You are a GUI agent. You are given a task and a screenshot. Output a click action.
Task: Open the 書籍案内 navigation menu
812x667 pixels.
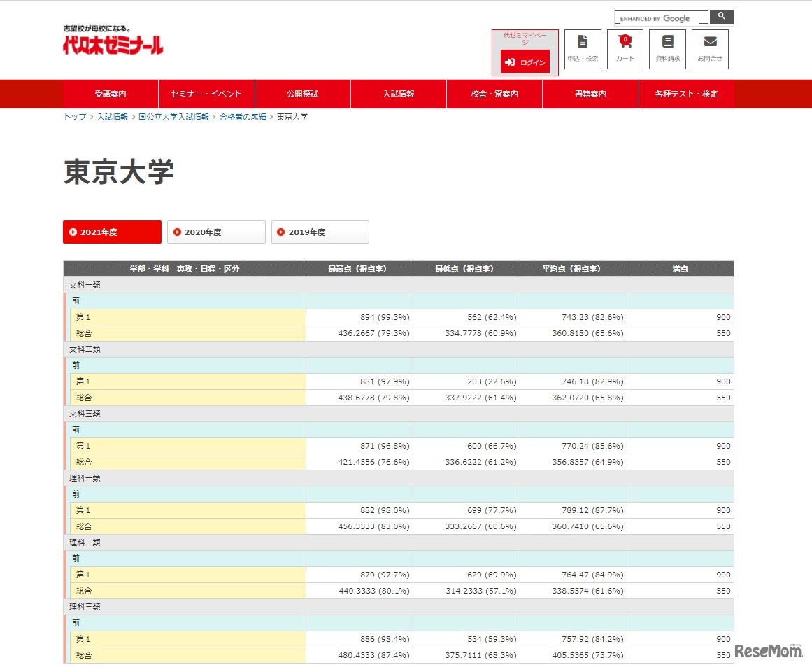[x=590, y=94]
